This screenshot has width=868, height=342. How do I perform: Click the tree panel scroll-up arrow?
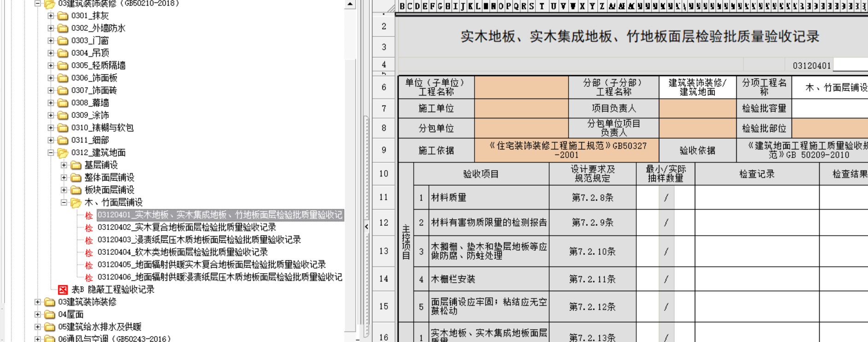[x=350, y=4]
